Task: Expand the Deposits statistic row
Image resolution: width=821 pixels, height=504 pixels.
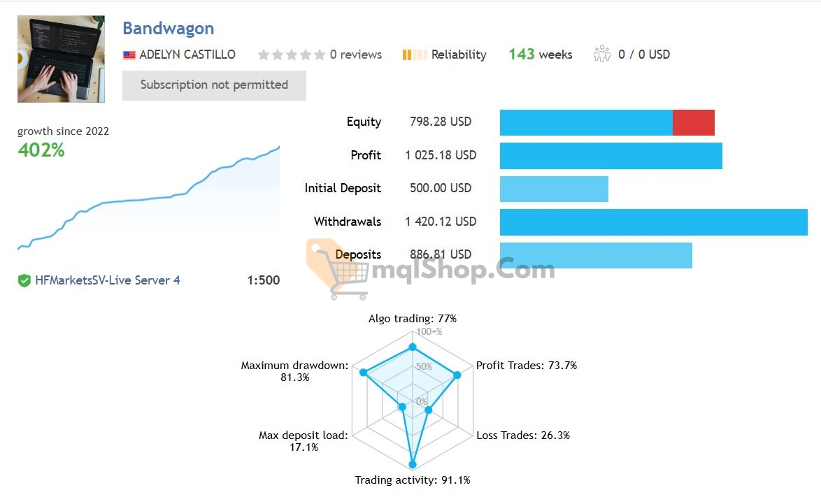Action: point(358,254)
